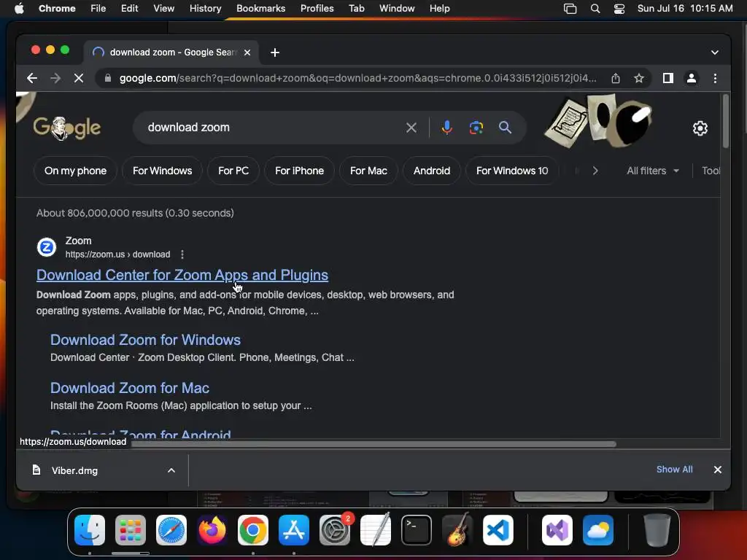Apply the For iPhone filter chip
The height and width of the screenshot is (560, 747).
tap(299, 171)
